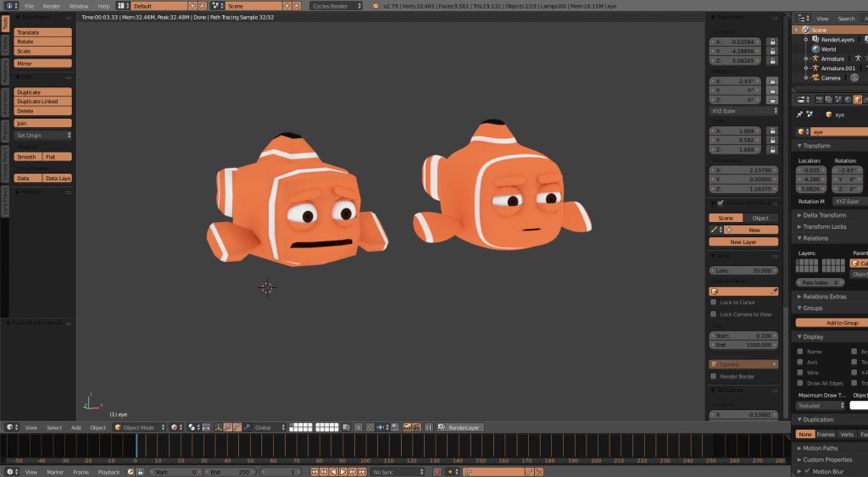
Task: Toggle the lock on Rotation Z
Action: 772,100
